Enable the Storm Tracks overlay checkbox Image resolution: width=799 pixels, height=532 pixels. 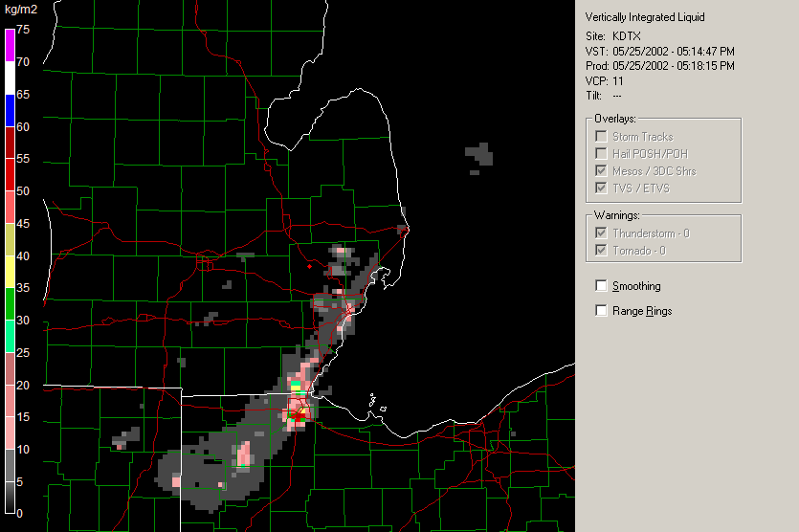601,137
